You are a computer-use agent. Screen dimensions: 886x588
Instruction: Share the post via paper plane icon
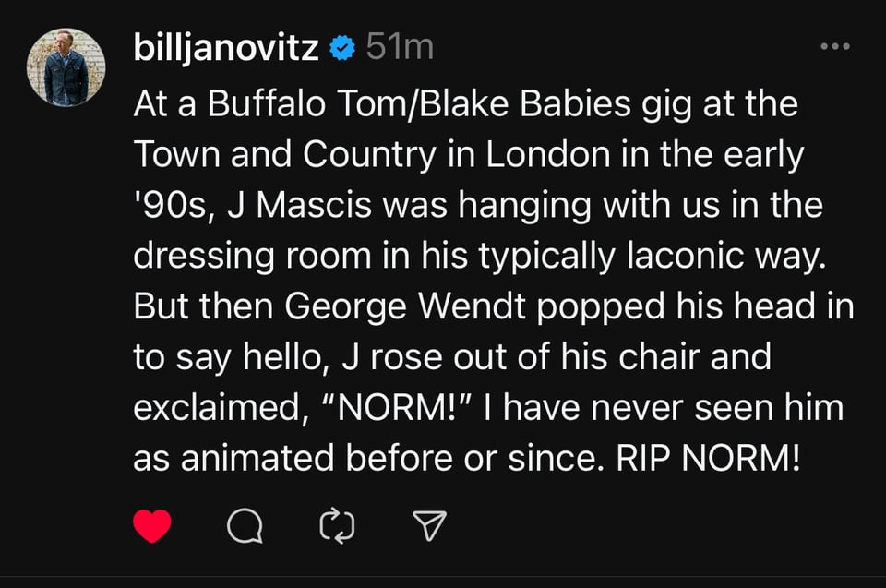click(429, 526)
